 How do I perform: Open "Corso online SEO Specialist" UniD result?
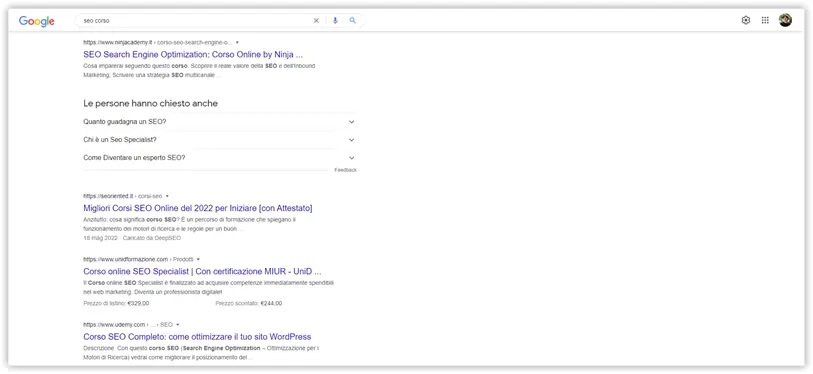[x=202, y=271]
